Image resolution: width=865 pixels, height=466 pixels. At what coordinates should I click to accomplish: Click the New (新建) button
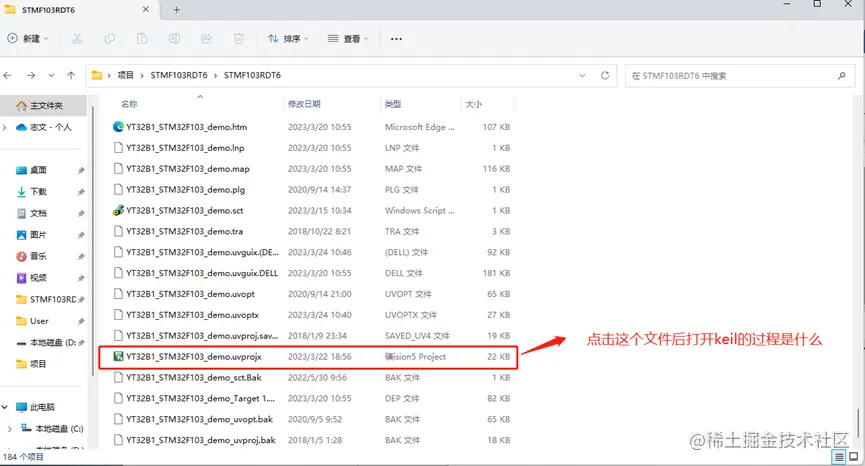click(x=28, y=39)
